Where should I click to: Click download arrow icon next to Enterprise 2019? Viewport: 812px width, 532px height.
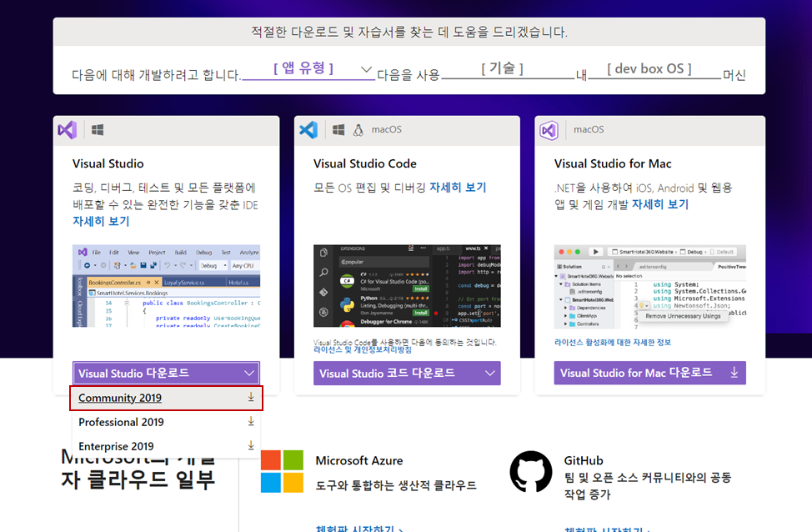tap(251, 445)
